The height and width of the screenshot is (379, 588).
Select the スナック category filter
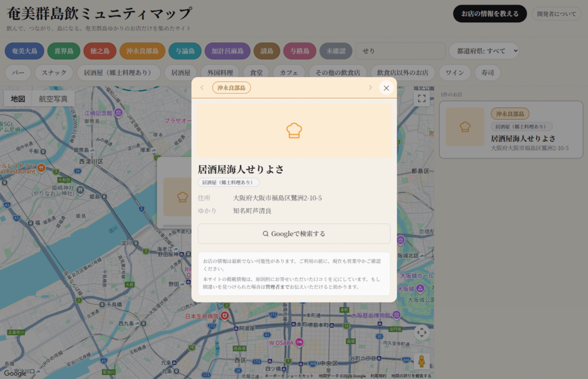coord(54,73)
